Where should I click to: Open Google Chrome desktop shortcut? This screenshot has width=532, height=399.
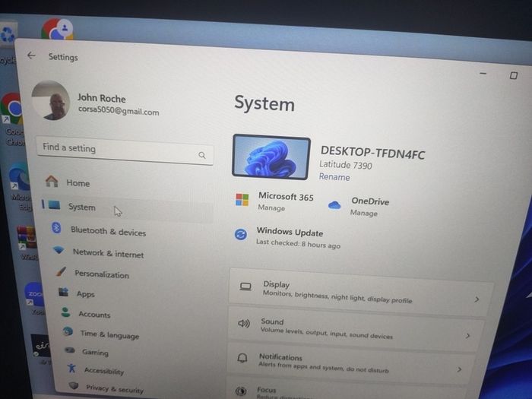click(x=12, y=119)
